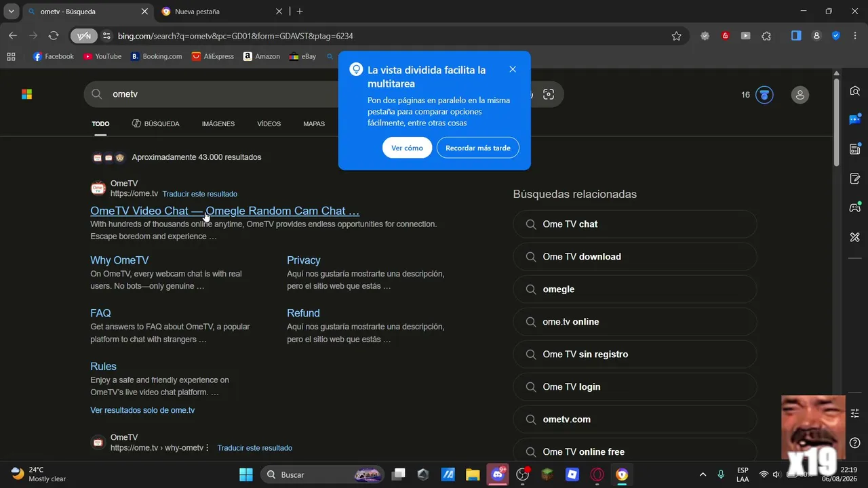Screen dimensions: 868x488
Task: Open Discord from the taskbar
Action: (x=498, y=474)
